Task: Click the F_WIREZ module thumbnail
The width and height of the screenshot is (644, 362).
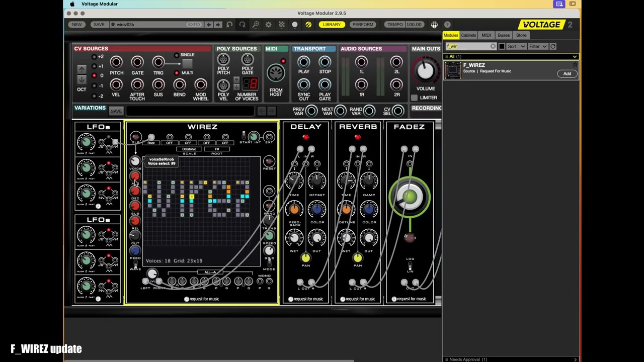Action: coord(452,70)
